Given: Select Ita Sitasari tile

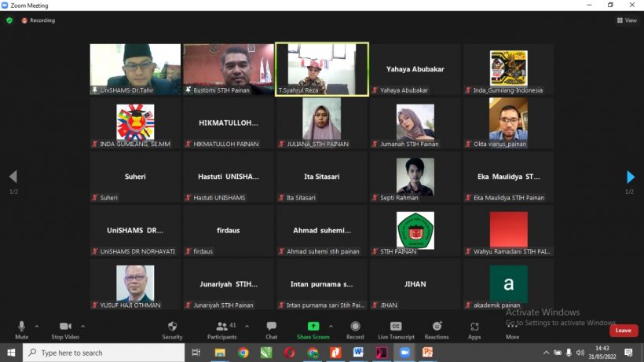Looking at the screenshot, I should click(x=321, y=177).
